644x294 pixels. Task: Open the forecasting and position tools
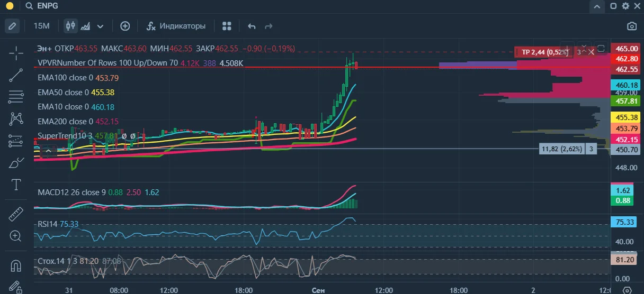tap(16, 141)
